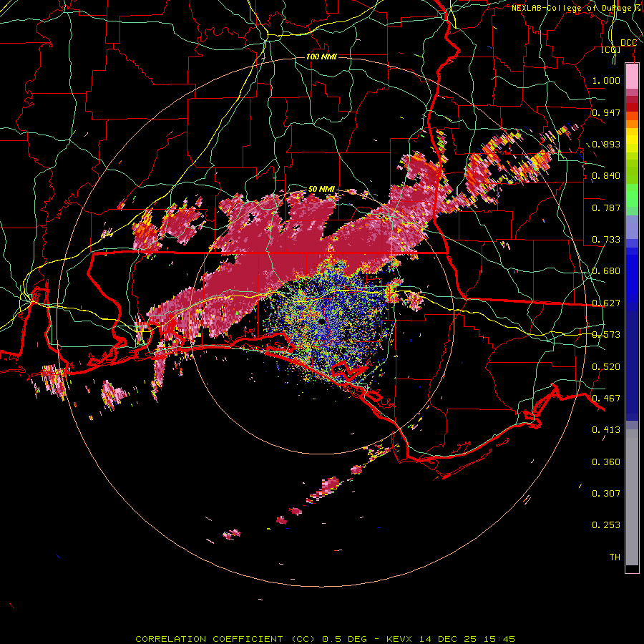Select the 0.413 scale value
Screen dimensions: 644x644
pos(606,430)
